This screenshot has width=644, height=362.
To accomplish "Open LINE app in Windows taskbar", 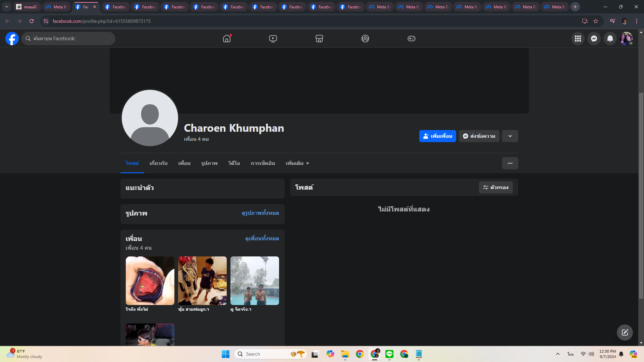I will 389,354.
